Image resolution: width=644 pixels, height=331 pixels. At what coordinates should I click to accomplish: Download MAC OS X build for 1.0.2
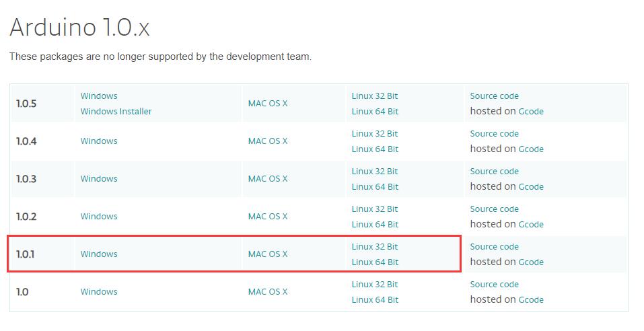[268, 217]
